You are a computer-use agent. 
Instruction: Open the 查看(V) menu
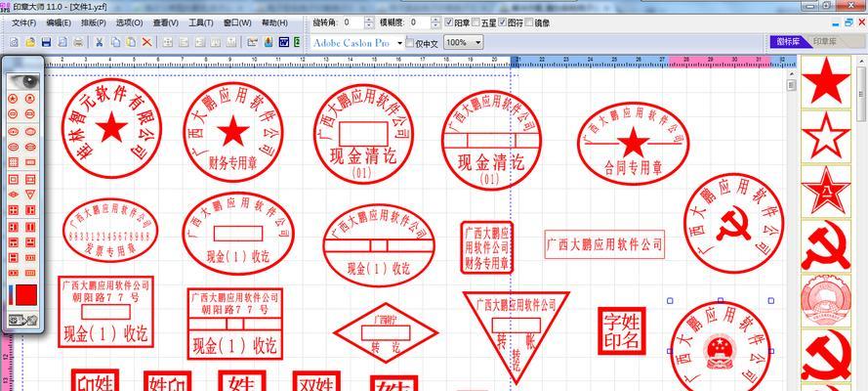[x=166, y=22]
